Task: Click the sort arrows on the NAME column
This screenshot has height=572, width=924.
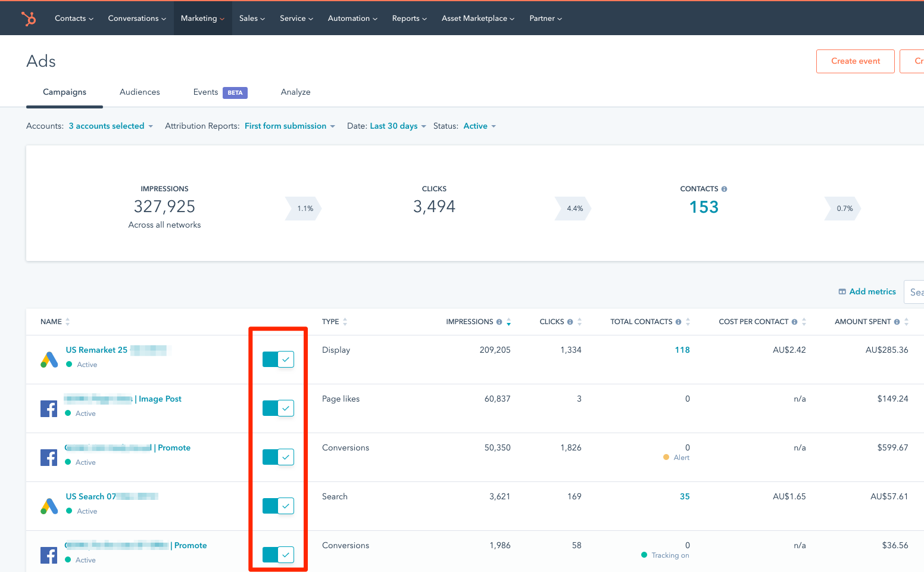Action: point(68,321)
